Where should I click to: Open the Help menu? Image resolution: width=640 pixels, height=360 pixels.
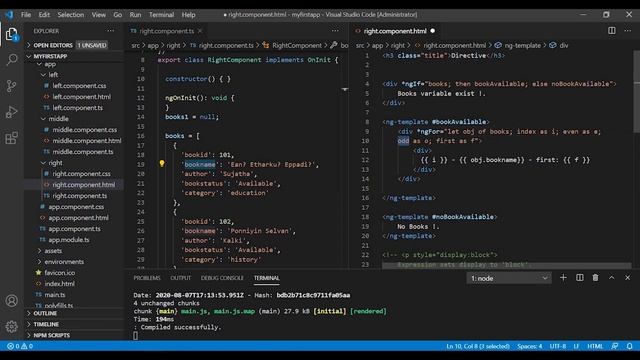[188, 15]
